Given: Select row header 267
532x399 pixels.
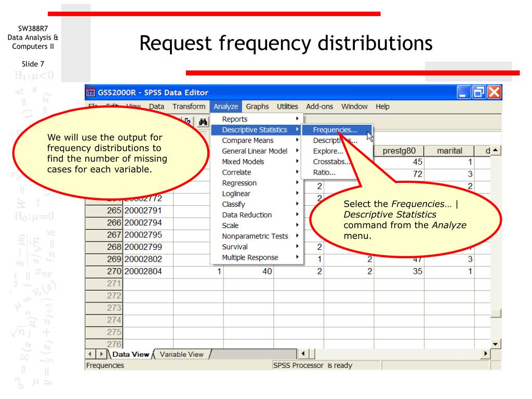Looking at the screenshot, I should click(104, 235).
